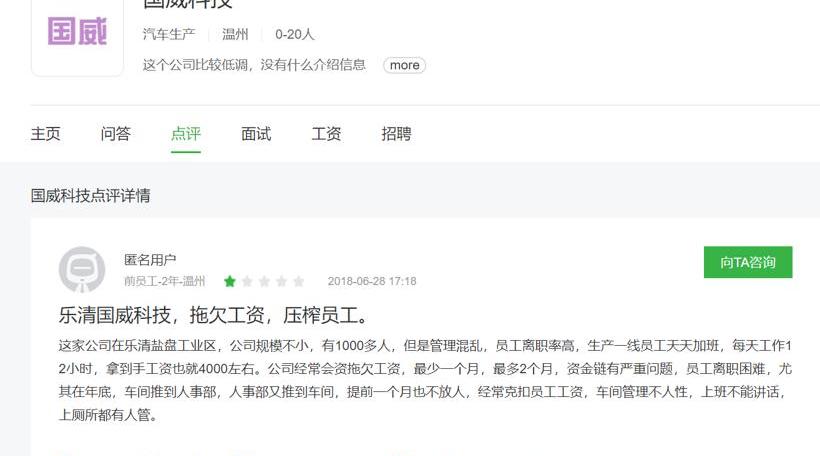820x456 pixels.
Task: Click the 国威科技点评详情 heading
Action: 90,196
